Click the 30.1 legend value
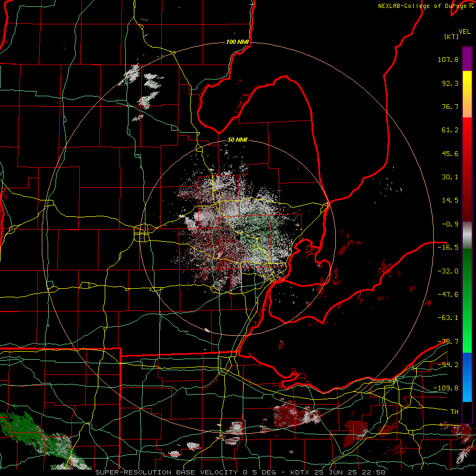476x476 pixels. (450, 177)
